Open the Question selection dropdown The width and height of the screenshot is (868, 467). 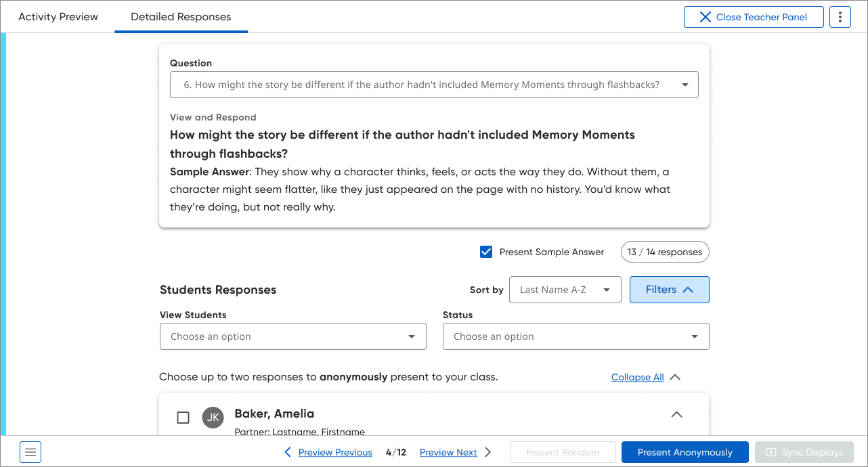[434, 85]
